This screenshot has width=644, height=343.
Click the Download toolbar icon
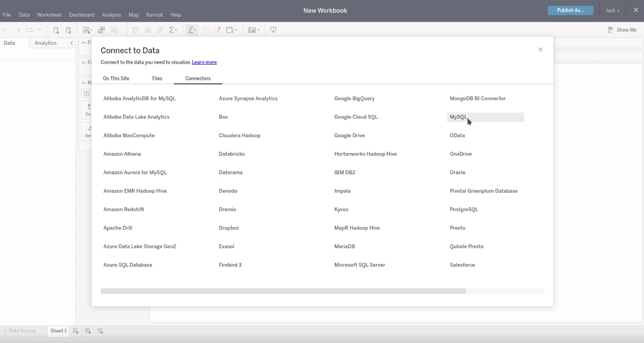point(273,30)
